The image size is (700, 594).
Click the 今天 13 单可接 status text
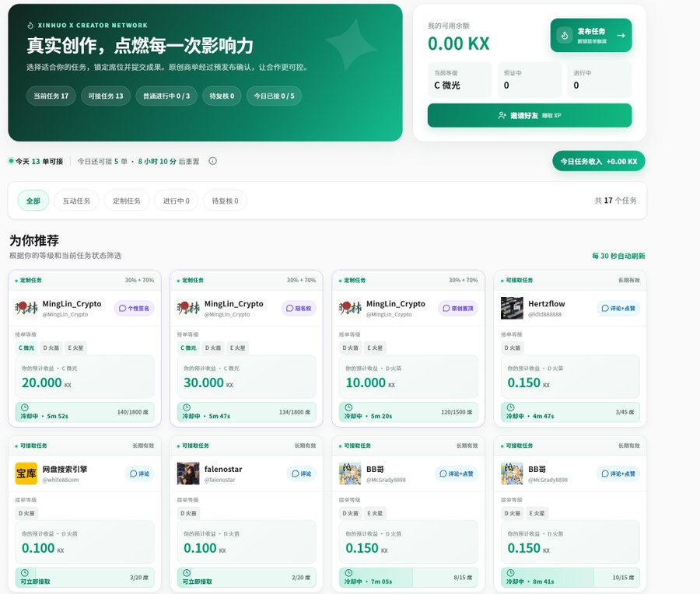click(40, 161)
